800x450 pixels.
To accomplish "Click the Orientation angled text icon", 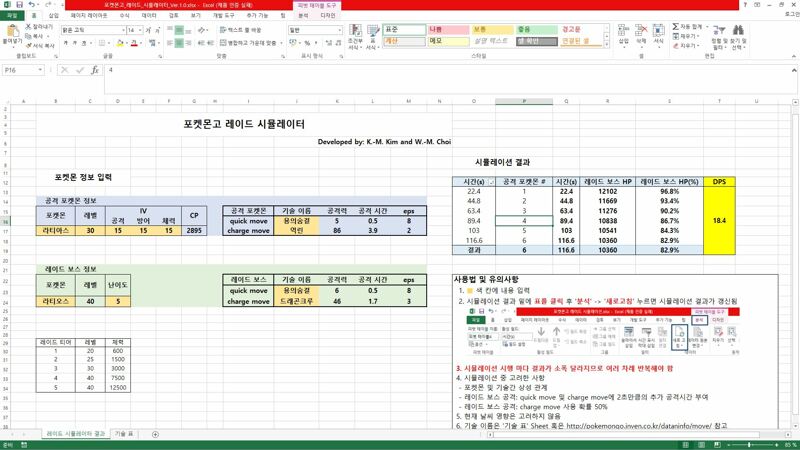I will click(203, 30).
